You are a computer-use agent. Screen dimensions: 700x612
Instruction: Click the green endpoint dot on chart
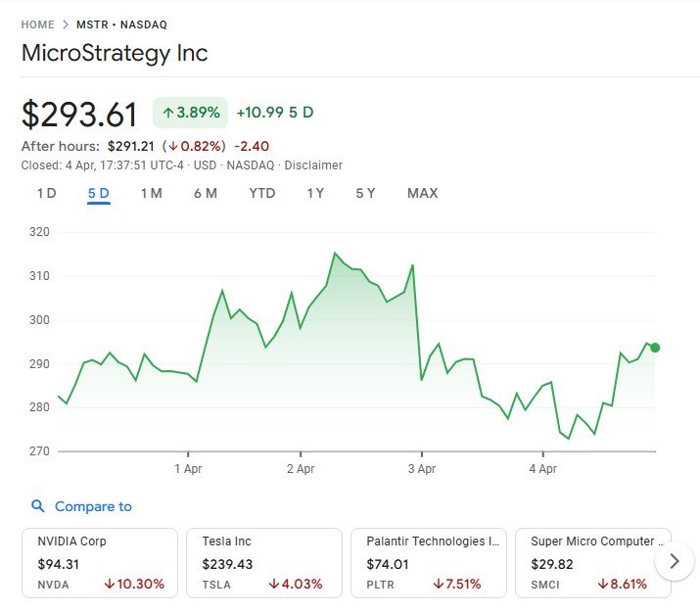point(655,348)
